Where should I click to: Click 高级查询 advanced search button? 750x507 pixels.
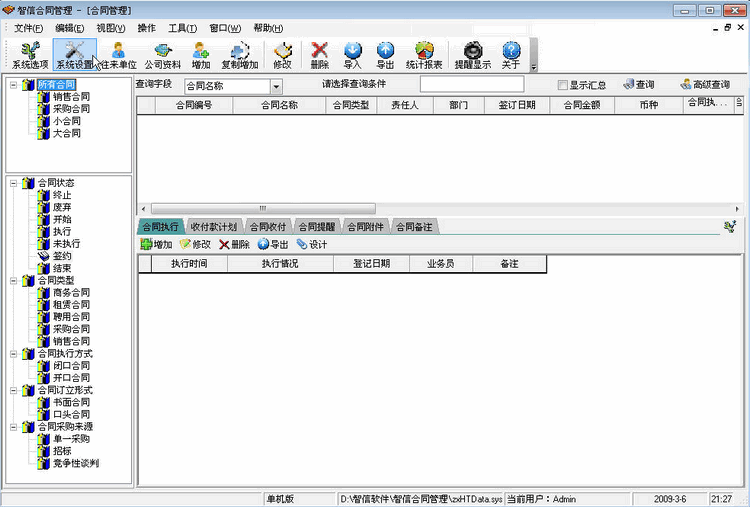[x=705, y=85]
